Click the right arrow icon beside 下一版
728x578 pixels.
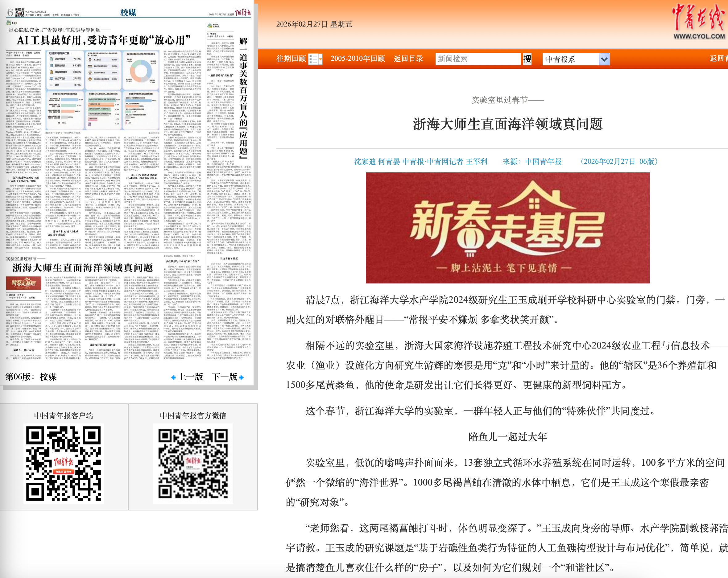(x=242, y=378)
